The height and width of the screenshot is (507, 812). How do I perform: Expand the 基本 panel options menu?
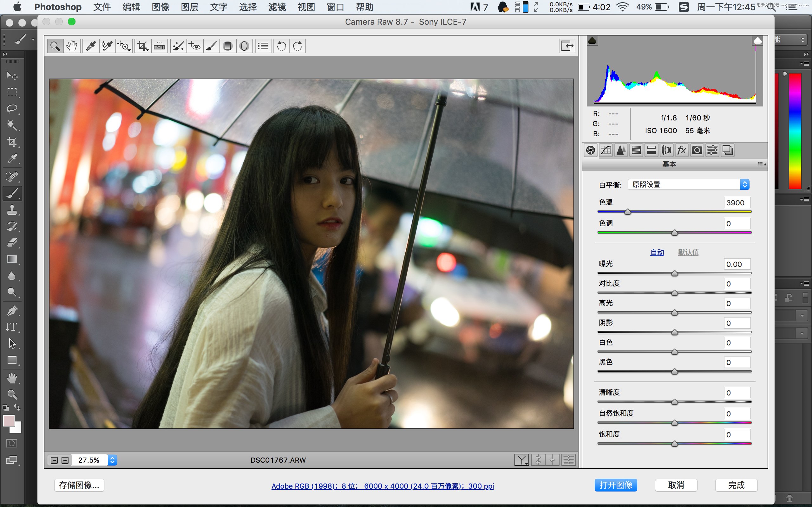[761, 164]
